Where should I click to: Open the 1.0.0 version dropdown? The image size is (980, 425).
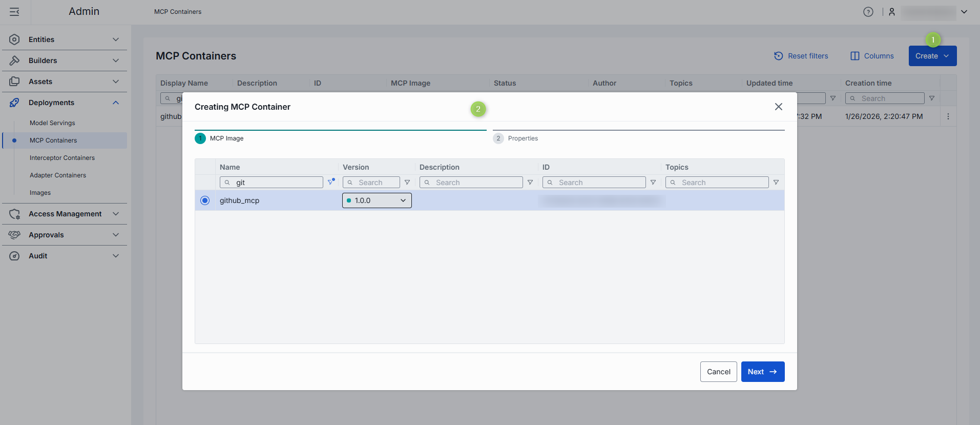pos(377,200)
